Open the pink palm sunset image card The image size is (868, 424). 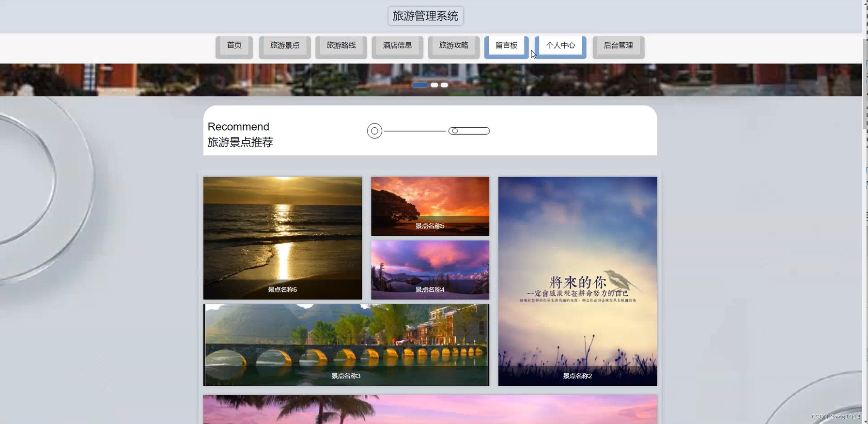pos(430,409)
